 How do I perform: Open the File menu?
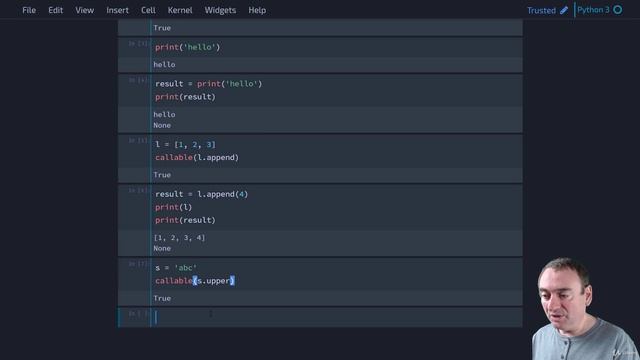pyautogui.click(x=29, y=10)
